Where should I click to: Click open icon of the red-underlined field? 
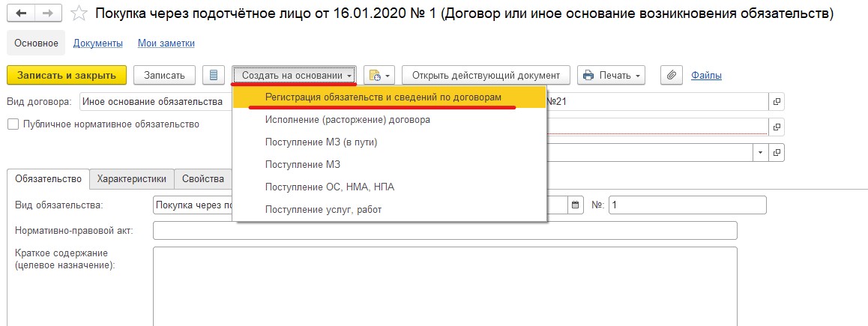point(777,127)
